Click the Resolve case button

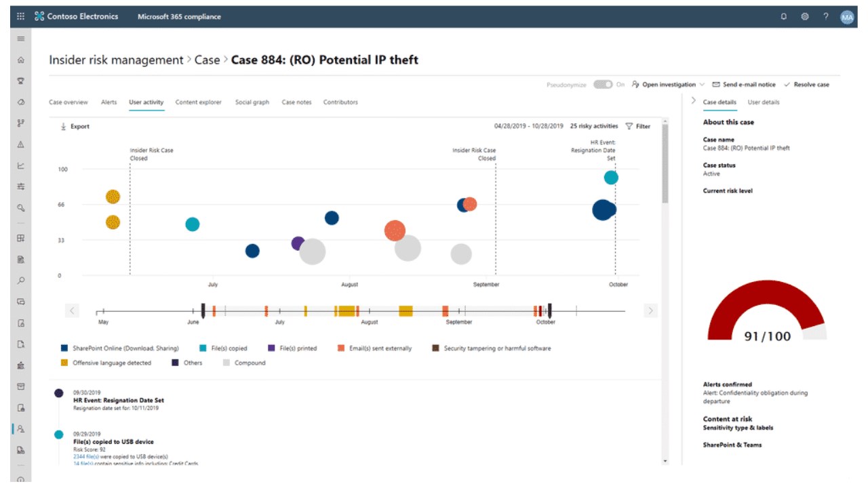click(806, 85)
